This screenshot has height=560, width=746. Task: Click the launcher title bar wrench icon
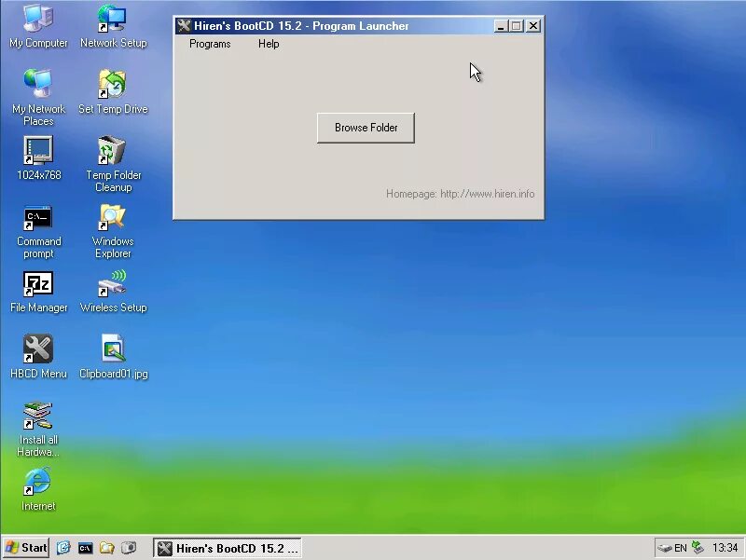point(184,26)
